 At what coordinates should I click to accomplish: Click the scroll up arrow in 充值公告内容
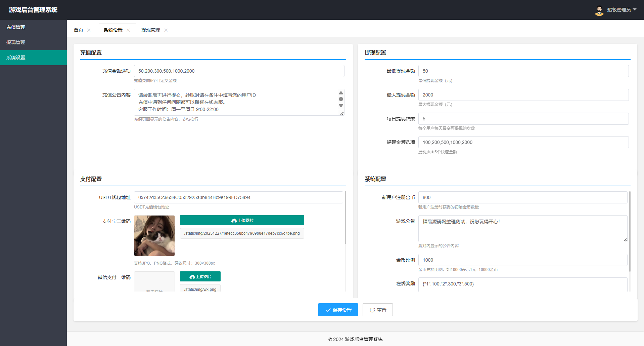point(341,93)
